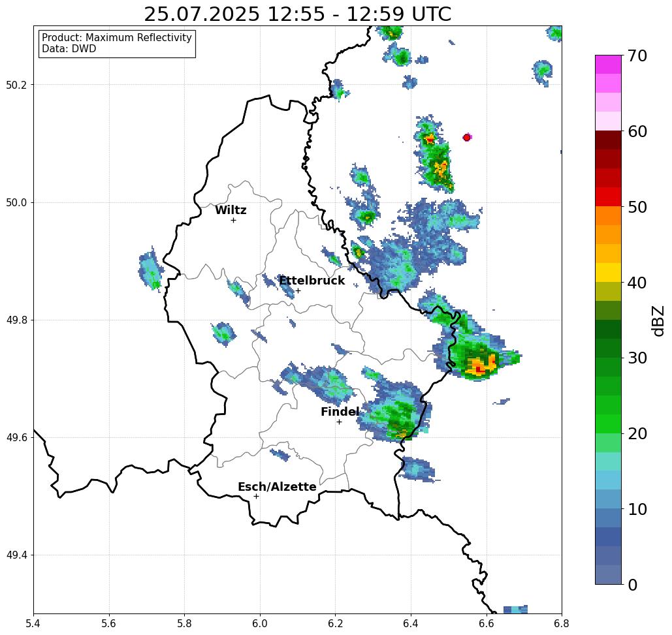
Task: Click the 70 dBZ colorbar label
Action: pyautogui.click(x=637, y=55)
